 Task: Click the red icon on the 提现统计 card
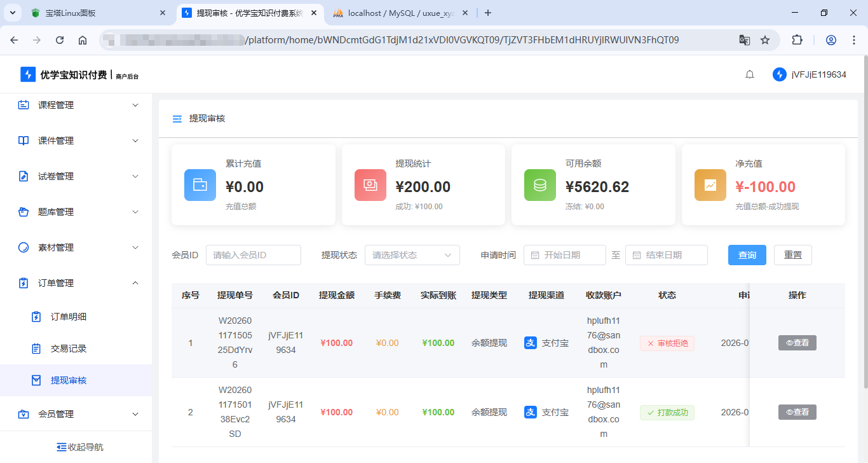pos(370,185)
